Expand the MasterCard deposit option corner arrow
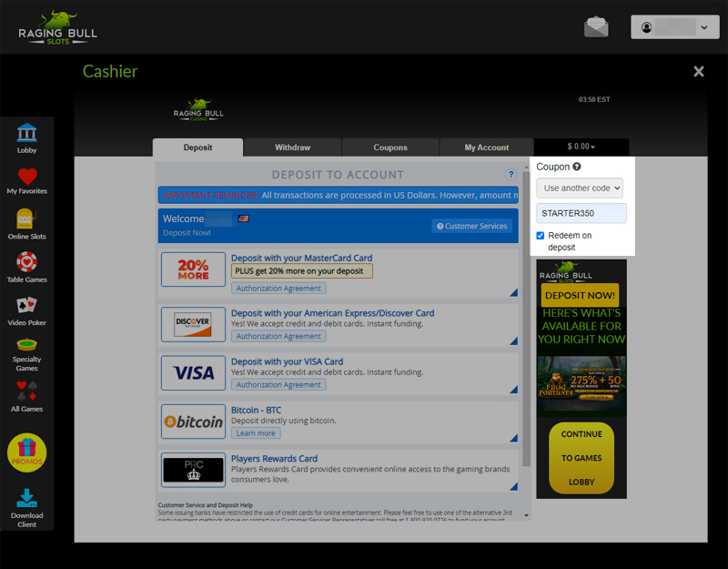The image size is (728, 569). coord(513,292)
